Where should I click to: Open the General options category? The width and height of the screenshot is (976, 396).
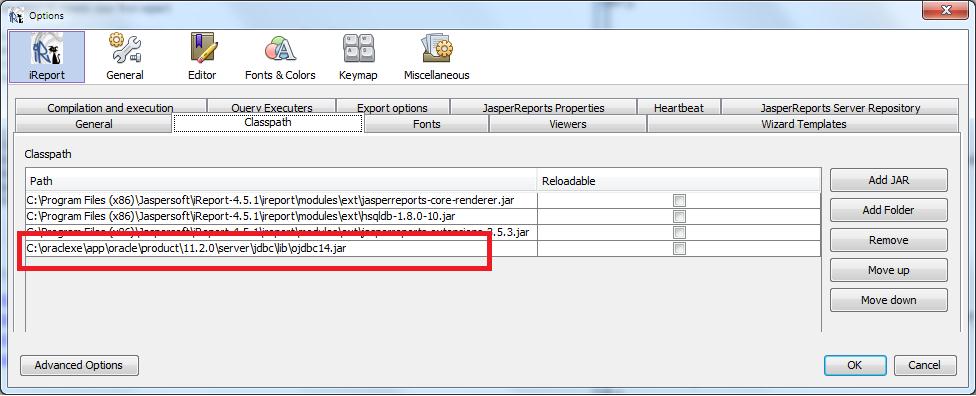point(124,57)
